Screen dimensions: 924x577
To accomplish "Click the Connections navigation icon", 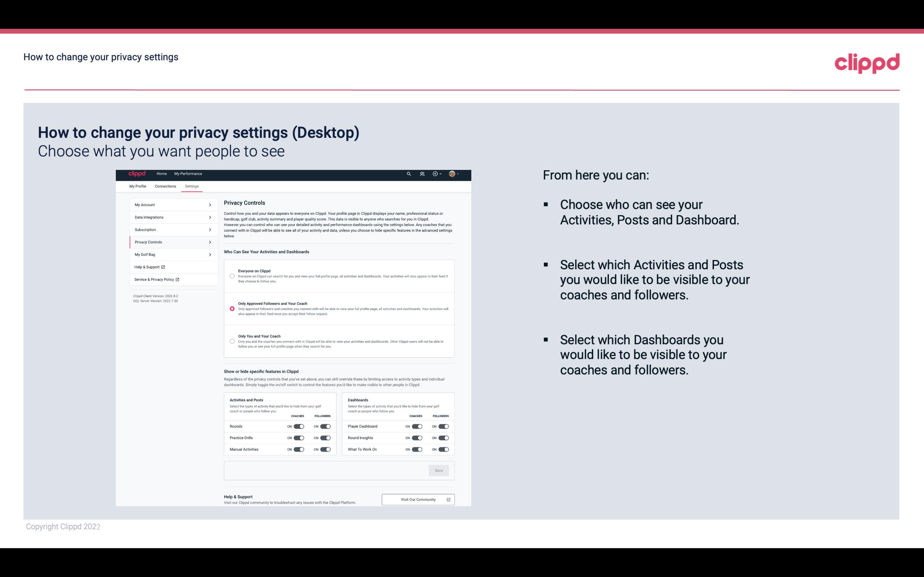I will (x=165, y=186).
